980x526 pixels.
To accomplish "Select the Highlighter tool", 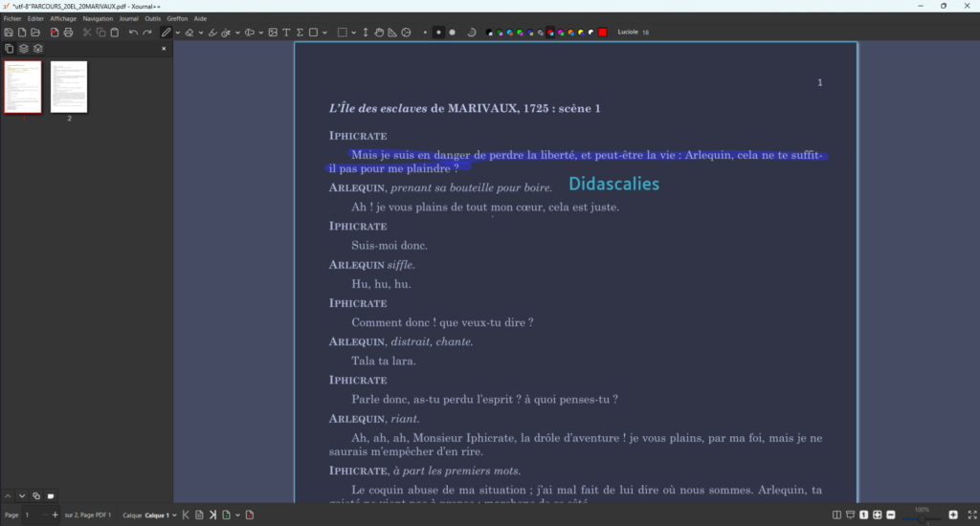I will (x=212, y=33).
